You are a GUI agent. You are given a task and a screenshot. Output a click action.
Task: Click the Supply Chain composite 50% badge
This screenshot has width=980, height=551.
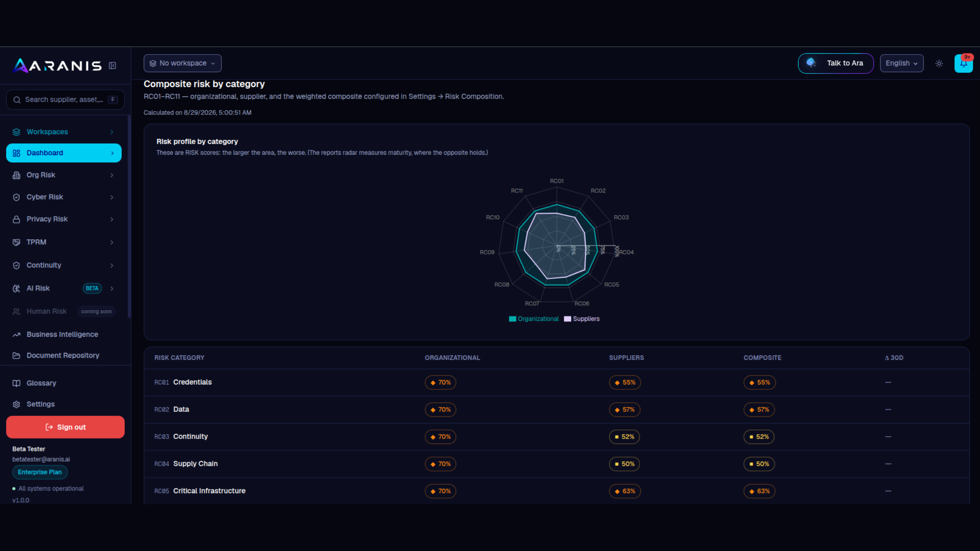pos(759,464)
